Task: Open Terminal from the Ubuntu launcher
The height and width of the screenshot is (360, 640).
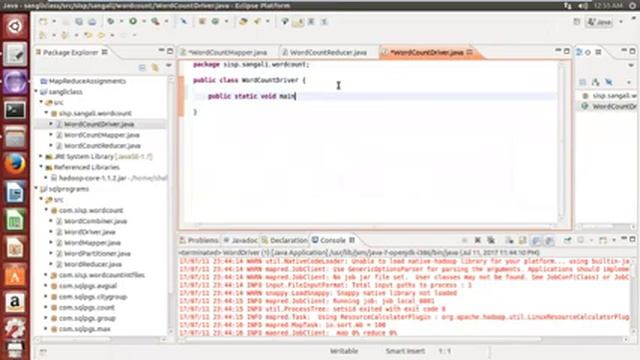Action: point(15,110)
